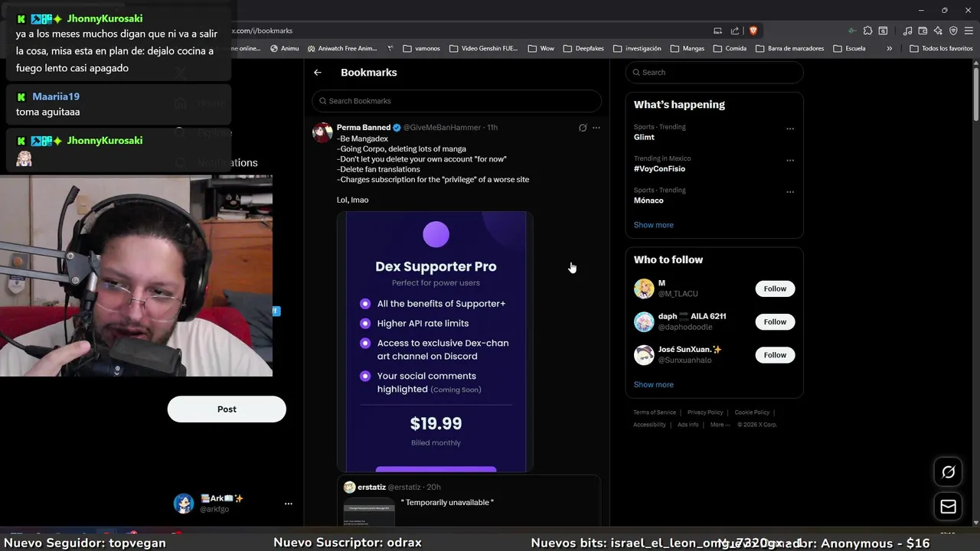
Task: Open Accessibility footer link
Action: tap(649, 425)
